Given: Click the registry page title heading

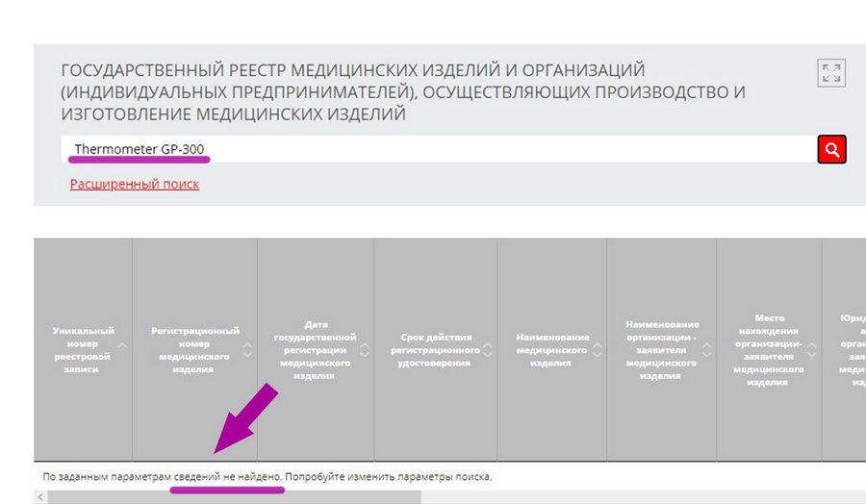Looking at the screenshot, I should tap(402, 91).
